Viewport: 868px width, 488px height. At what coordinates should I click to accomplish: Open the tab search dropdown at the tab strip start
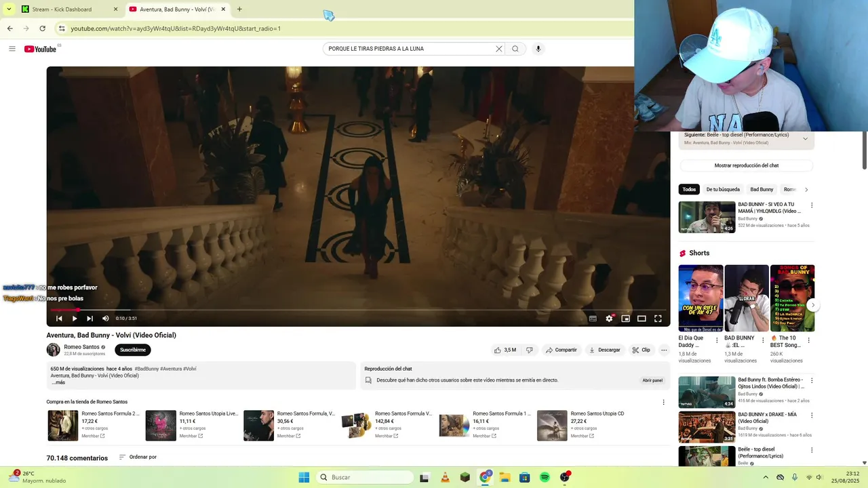pyautogui.click(x=9, y=9)
